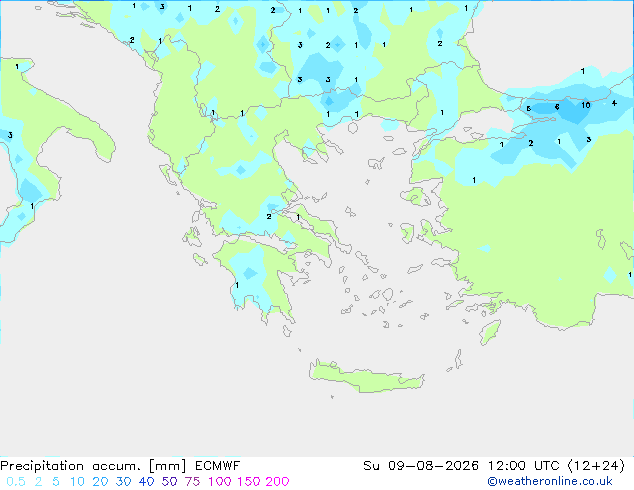The width and height of the screenshot is (634, 490).
Task: Select the 50 mm legend value
Action: pos(169,482)
